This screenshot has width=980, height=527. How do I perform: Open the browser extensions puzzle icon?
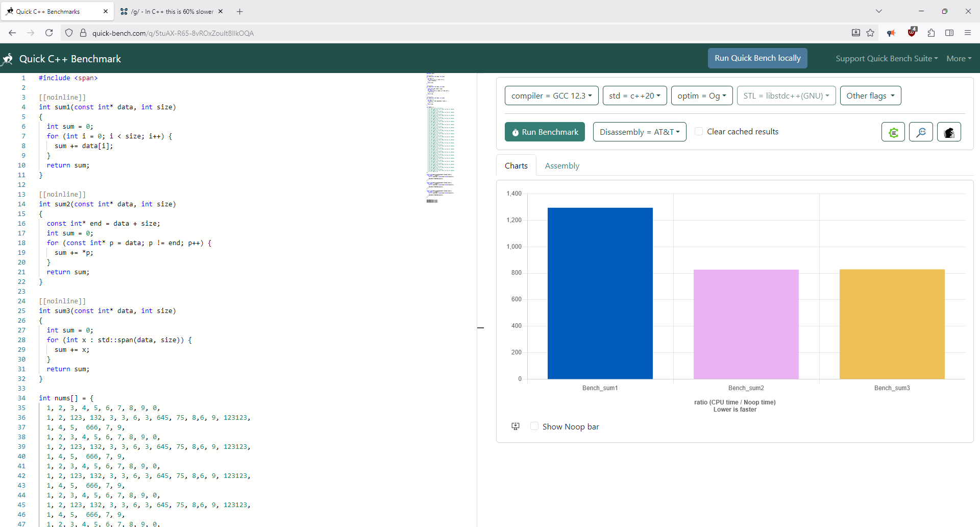click(x=931, y=33)
